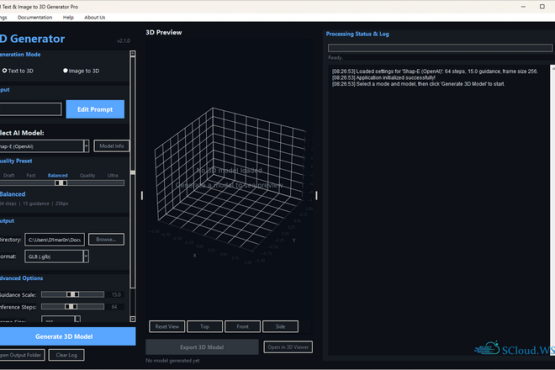Click the left panel scrollbar thumb
555x370 pixels.
133,172
